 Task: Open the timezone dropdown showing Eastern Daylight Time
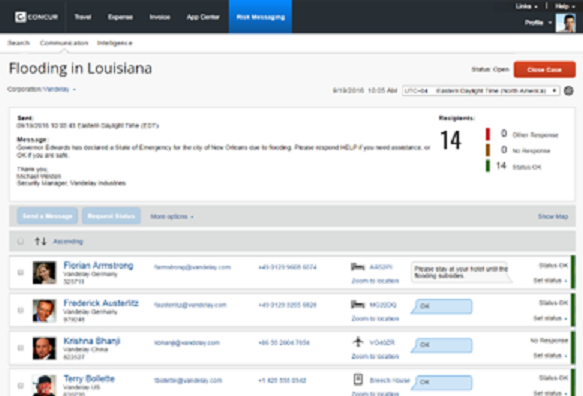(481, 91)
